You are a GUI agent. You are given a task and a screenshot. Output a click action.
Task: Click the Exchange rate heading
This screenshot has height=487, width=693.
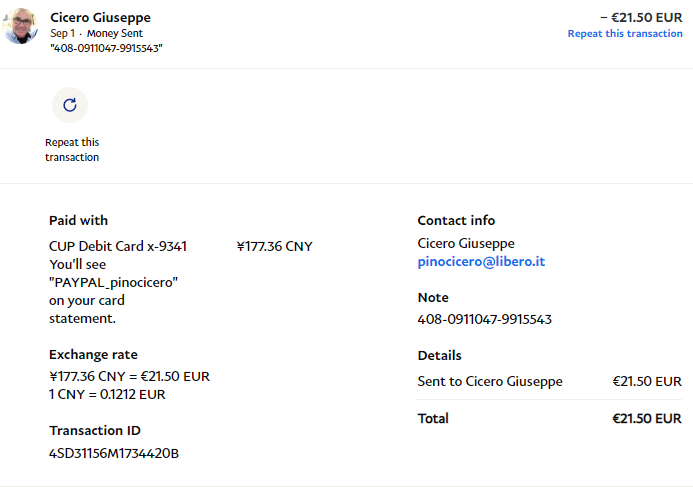(93, 354)
